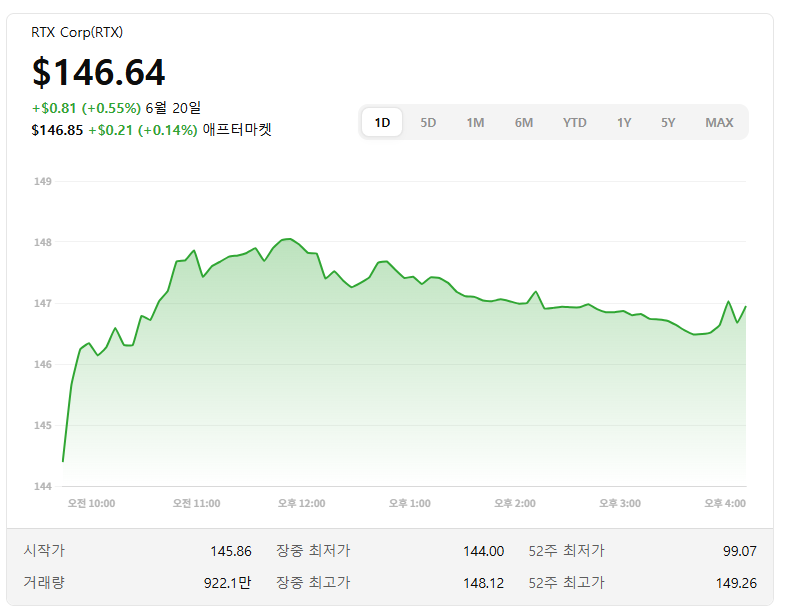Click the 오후 12:00 time axis label

(x=302, y=503)
